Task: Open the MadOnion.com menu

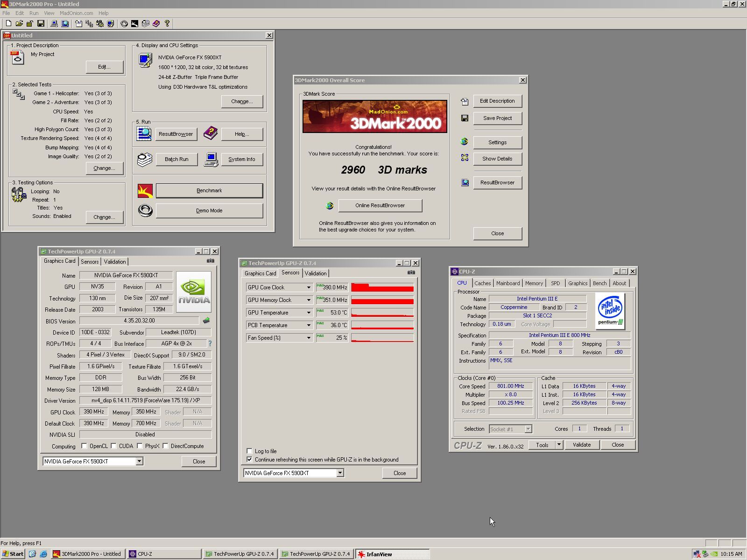Action: [76, 13]
